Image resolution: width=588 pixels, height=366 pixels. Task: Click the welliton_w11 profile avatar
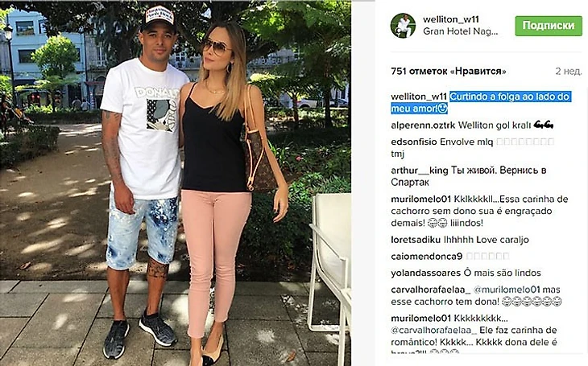403,26
